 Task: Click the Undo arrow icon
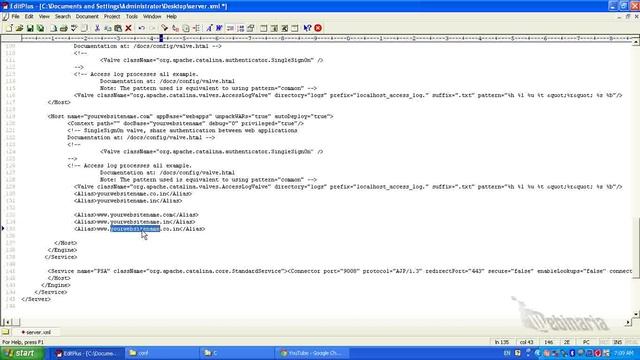point(141,28)
